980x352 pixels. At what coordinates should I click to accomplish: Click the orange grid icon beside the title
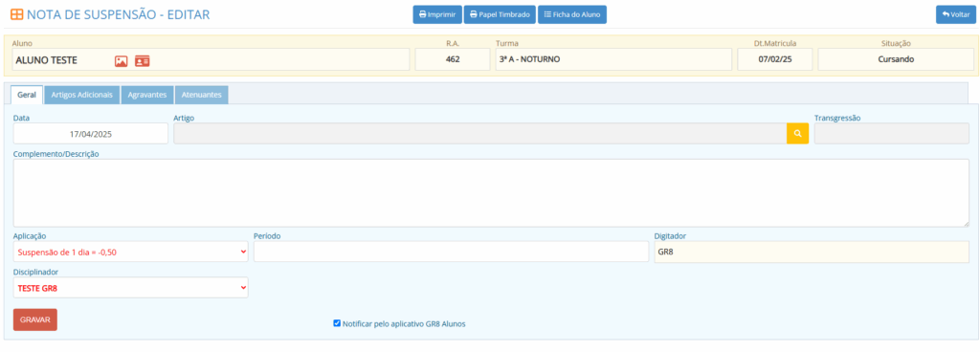coord(17,14)
